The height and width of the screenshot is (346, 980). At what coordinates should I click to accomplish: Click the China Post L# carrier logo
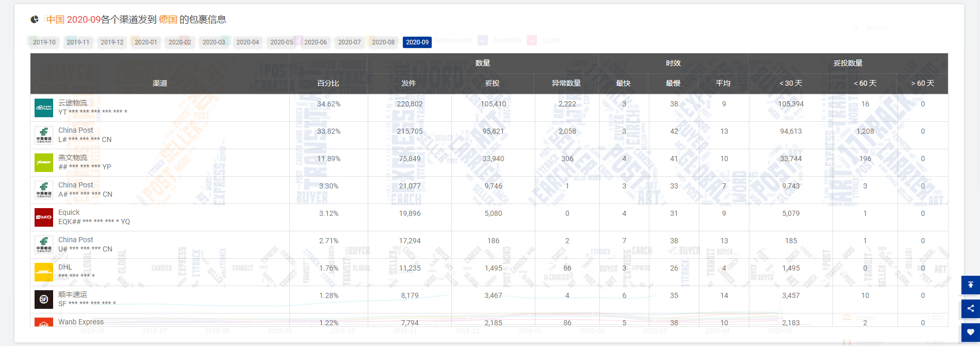tap(44, 135)
